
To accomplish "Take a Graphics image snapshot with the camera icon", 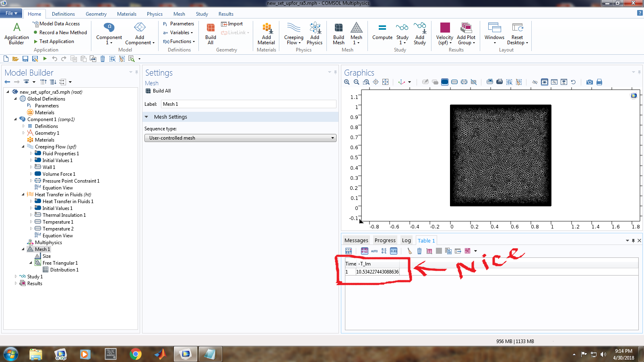I will 589,82.
